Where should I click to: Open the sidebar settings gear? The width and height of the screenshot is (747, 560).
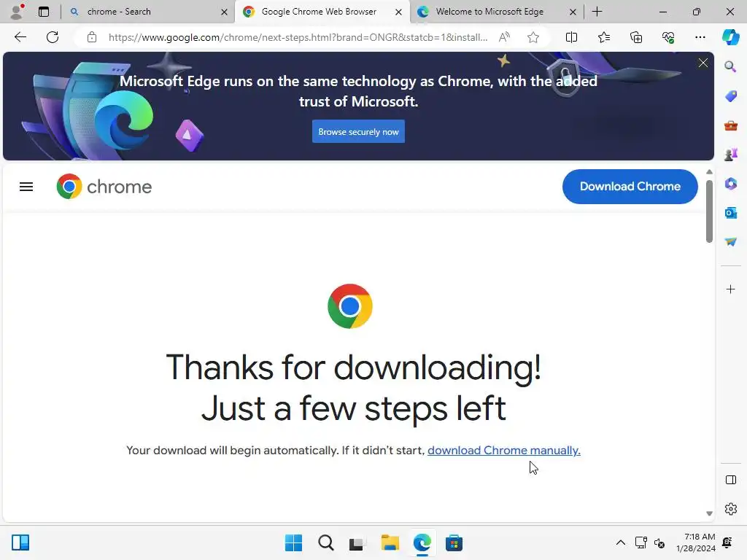click(730, 509)
